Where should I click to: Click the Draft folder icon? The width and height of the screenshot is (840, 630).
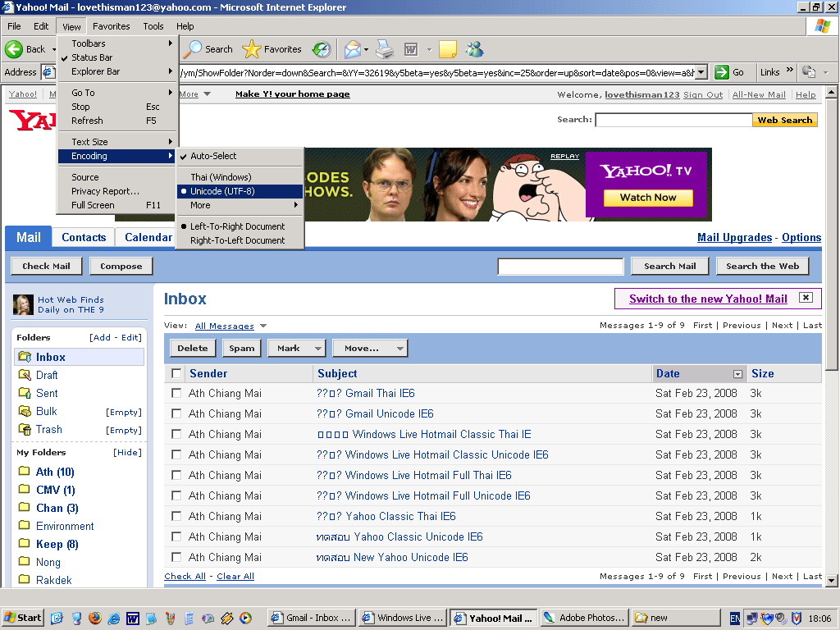pyautogui.click(x=25, y=374)
